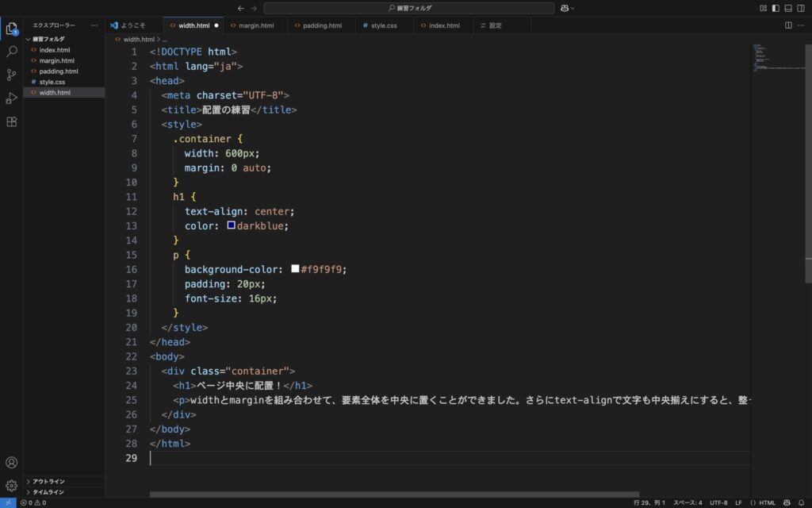
Task: Change encoding via UTF-8 in status bar
Action: click(718, 502)
